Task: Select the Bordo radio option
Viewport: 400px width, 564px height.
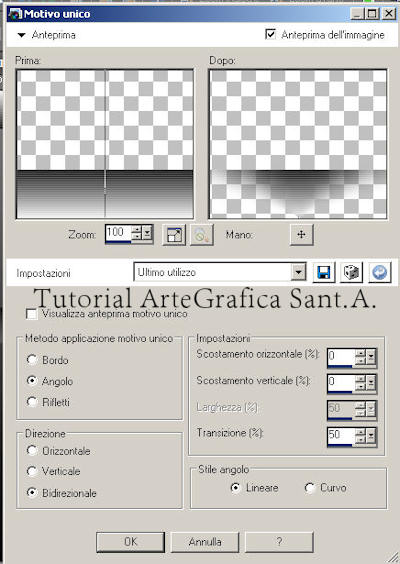Action: pyautogui.click(x=32, y=360)
